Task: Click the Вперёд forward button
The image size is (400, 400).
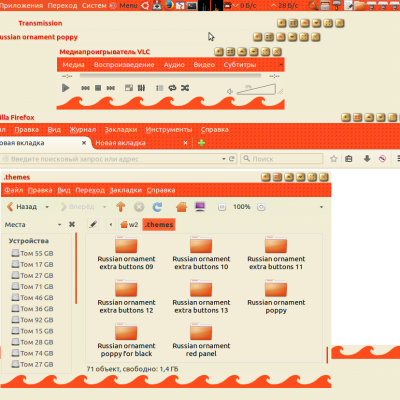Action: pos(77,207)
